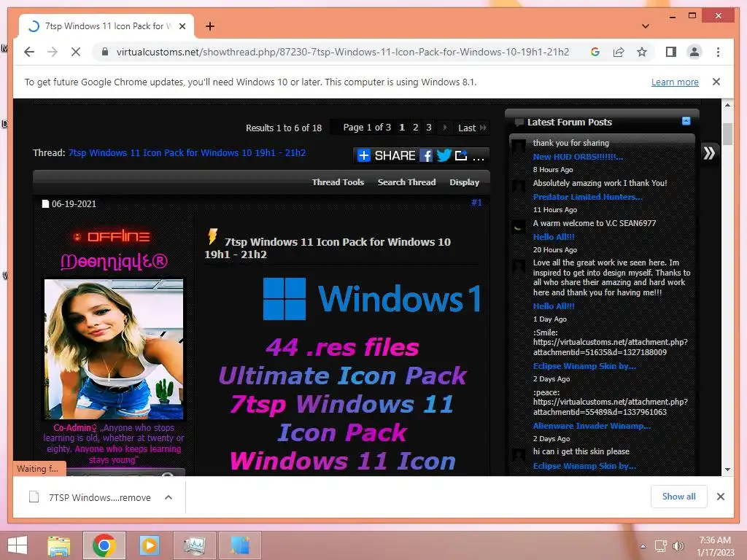747x560 pixels.
Task: Go to thread page 3
Action: point(429,127)
